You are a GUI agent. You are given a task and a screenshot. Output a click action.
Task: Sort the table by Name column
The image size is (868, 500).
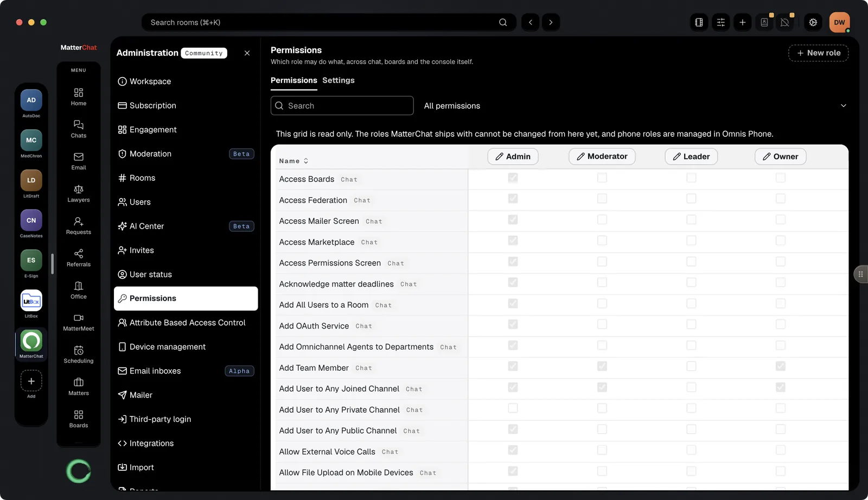[x=293, y=161]
